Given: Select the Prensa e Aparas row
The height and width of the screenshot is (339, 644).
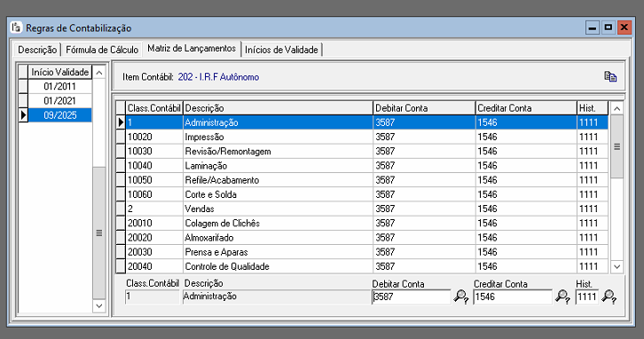Looking at the screenshot, I should point(366,252).
